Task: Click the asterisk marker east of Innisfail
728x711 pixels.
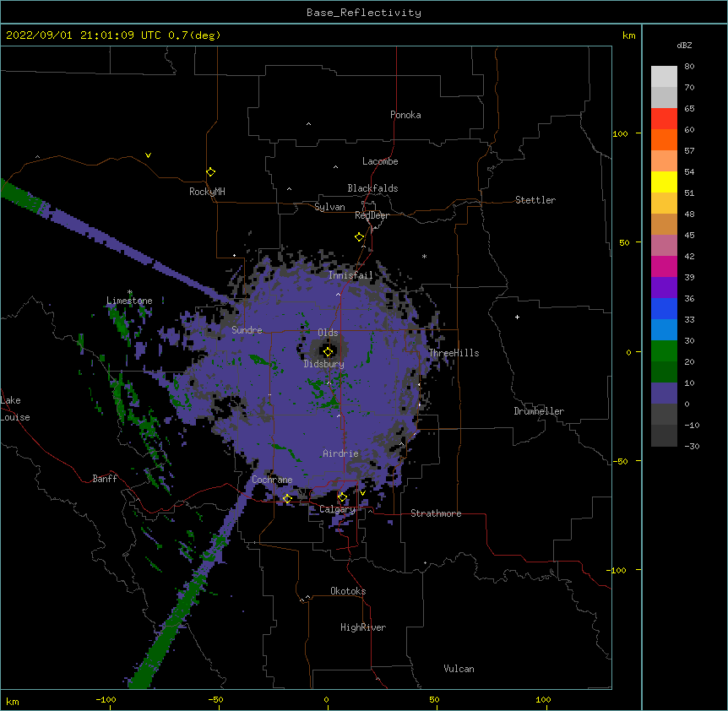Action: pos(424,256)
